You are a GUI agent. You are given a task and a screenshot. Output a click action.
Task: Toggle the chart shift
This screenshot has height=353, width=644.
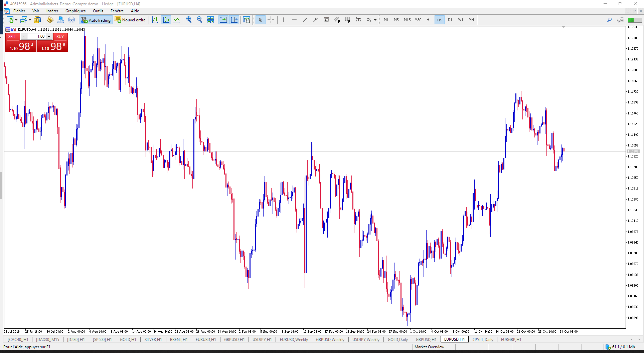click(x=234, y=20)
